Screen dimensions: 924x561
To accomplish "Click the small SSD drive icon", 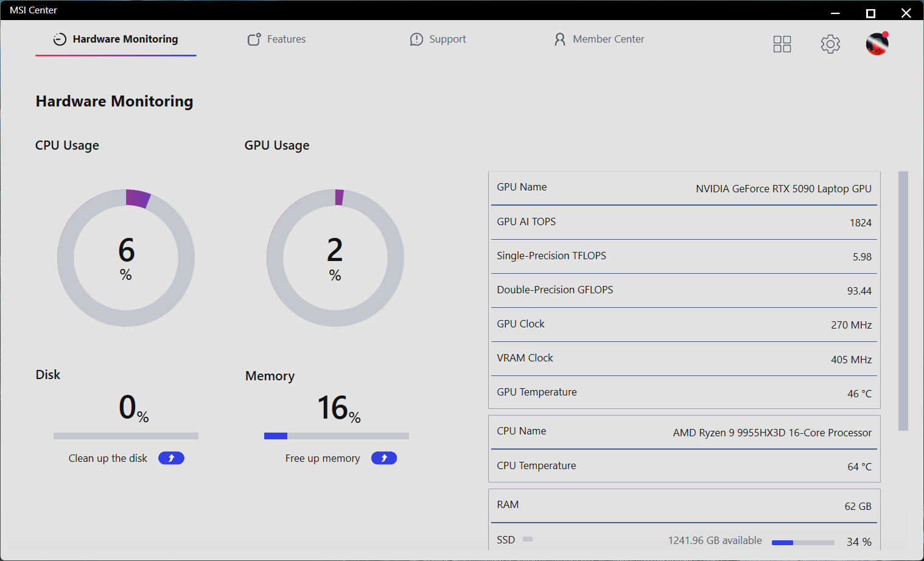I will 528,539.
